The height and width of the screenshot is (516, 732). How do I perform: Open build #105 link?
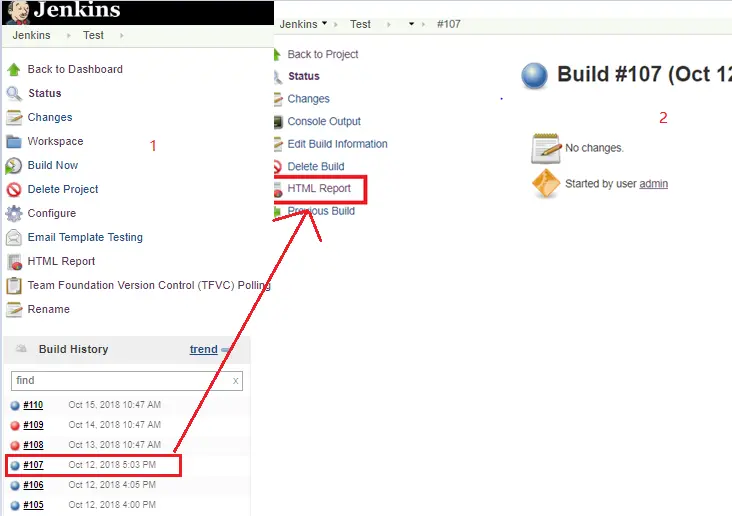click(33, 505)
